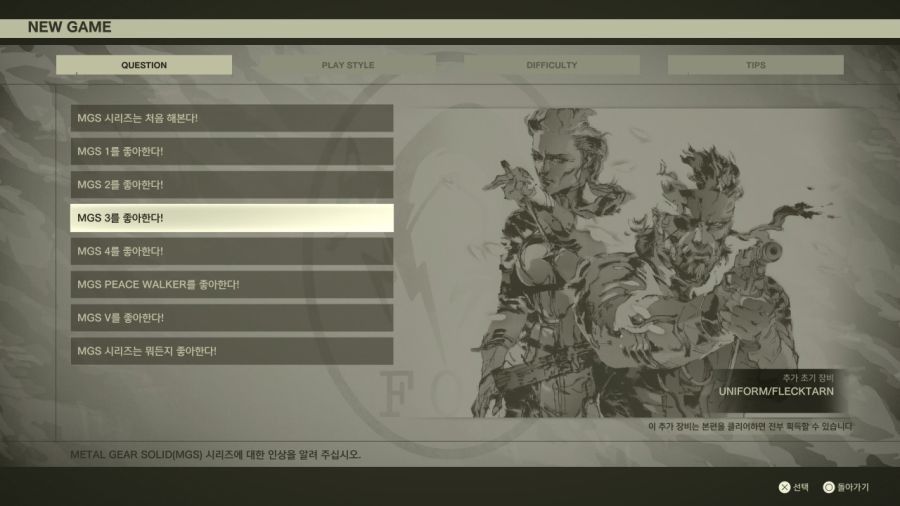Pick the 'MGS V를 좋아한다!' option
This screenshot has width=900, height=506.
232,318
